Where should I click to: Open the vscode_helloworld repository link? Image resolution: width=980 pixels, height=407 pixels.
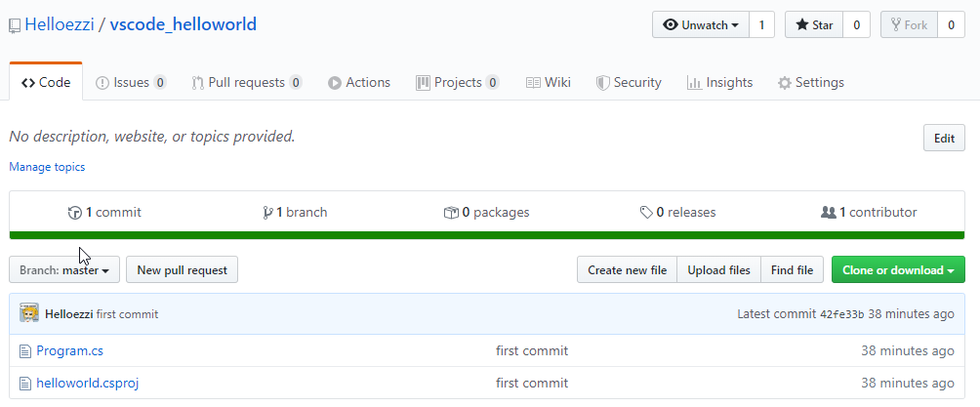tap(184, 24)
